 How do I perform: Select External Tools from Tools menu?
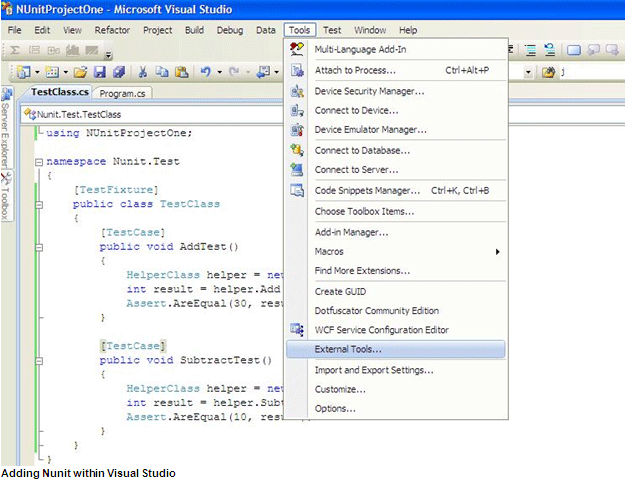[348, 350]
